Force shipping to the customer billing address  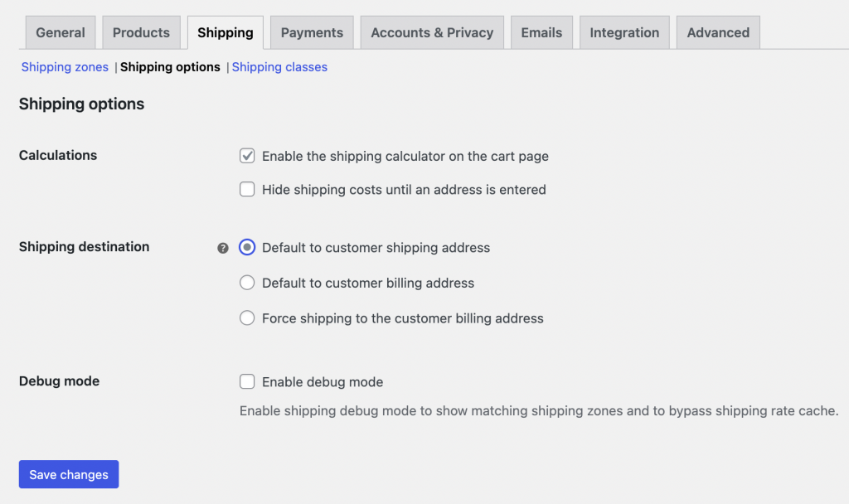[247, 317]
